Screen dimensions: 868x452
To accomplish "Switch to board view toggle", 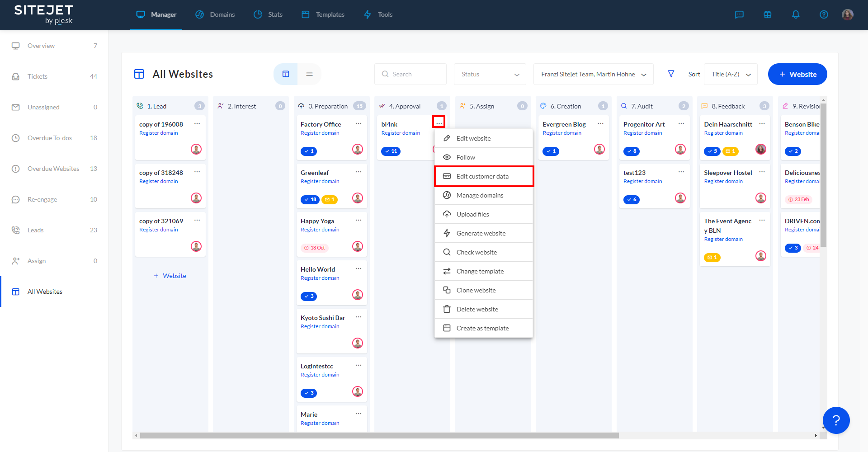I will [286, 74].
